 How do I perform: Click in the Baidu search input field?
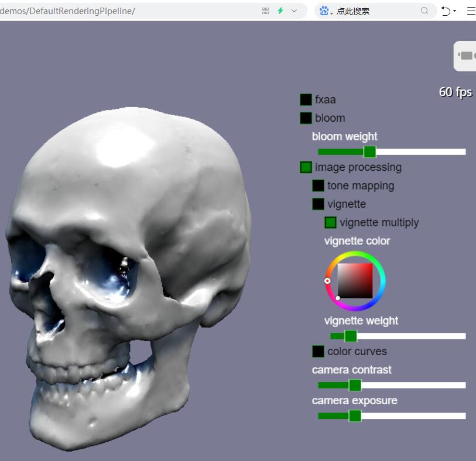click(375, 11)
